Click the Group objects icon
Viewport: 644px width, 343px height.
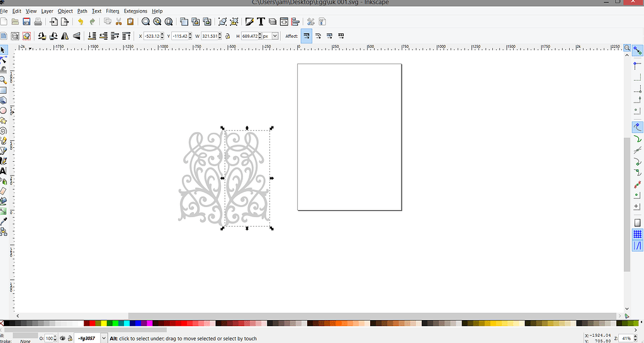click(x=222, y=22)
